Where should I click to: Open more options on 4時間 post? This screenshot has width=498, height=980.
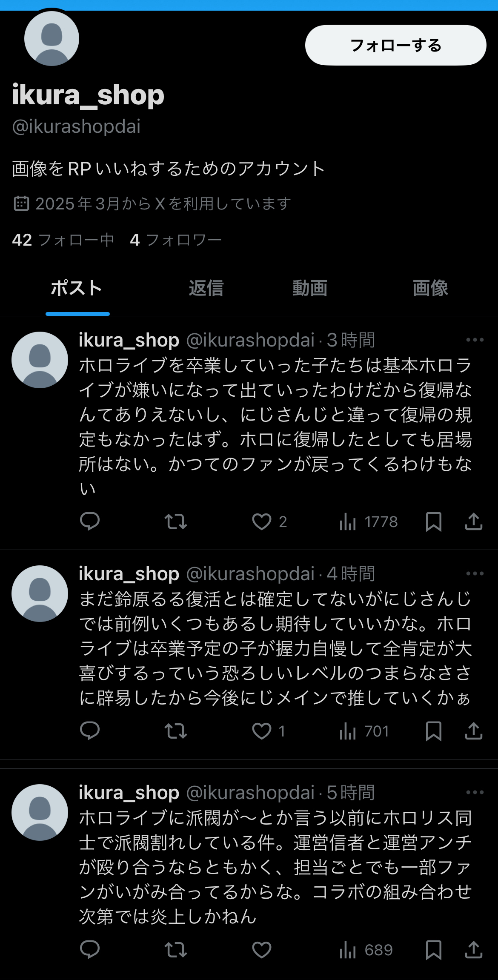pos(475,573)
